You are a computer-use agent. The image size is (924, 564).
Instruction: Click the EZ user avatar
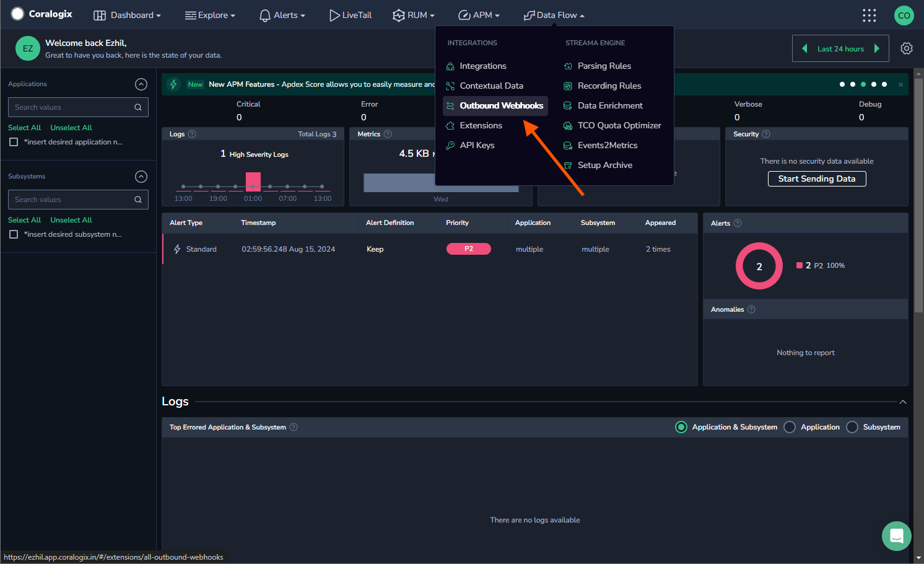coord(28,48)
